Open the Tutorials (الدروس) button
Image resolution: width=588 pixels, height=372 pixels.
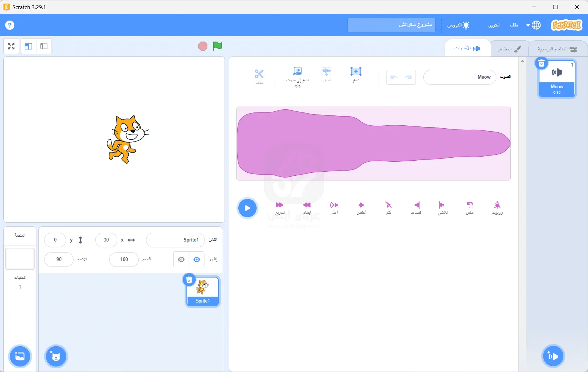coord(458,25)
